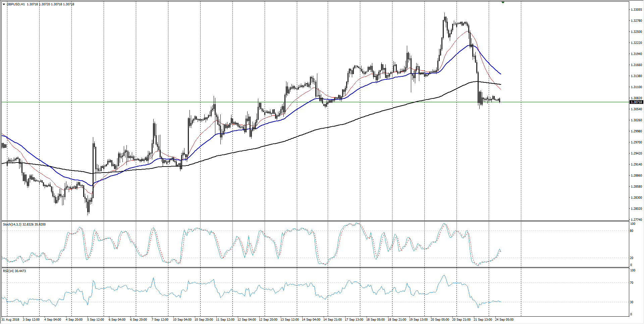Click the 1.27740 price scale label
The height and width of the screenshot is (324, 644).
pos(636,219)
